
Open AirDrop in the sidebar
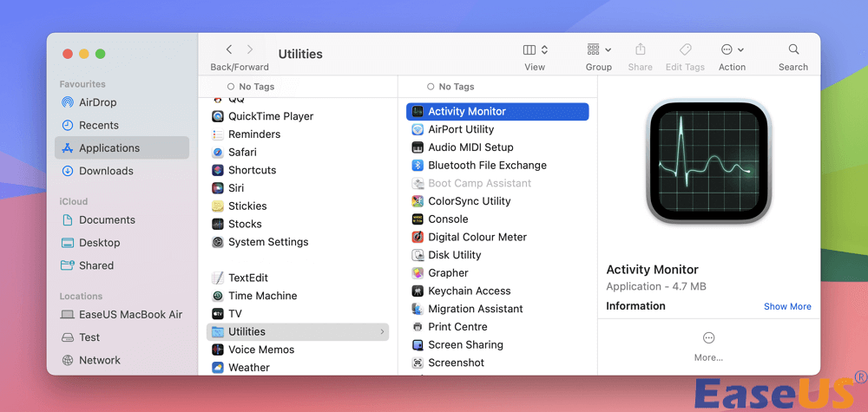122,102
